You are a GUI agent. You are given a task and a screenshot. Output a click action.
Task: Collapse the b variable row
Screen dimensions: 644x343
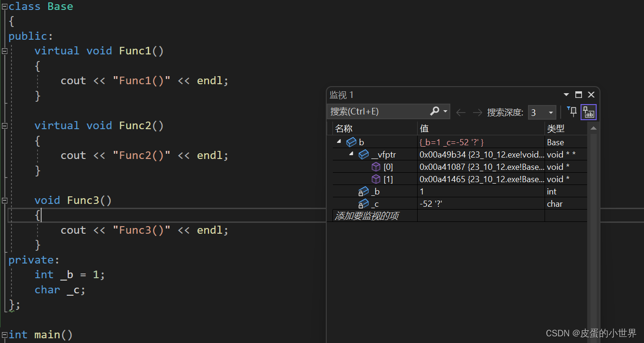click(x=339, y=141)
